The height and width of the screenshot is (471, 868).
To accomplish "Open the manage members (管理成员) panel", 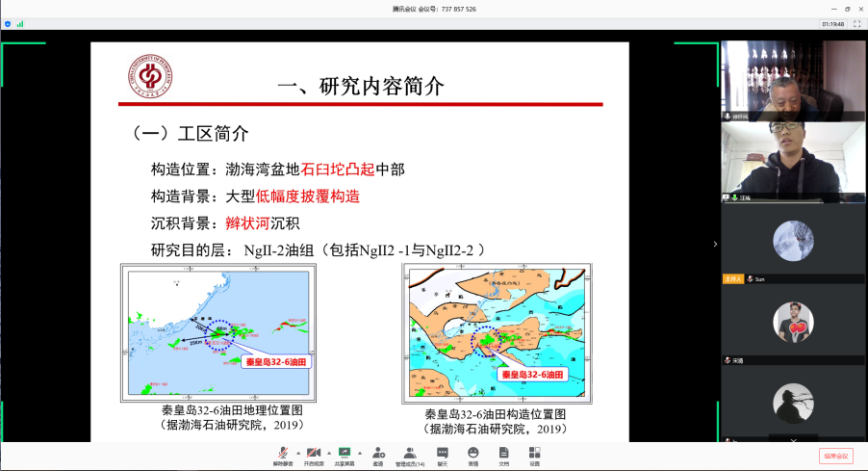I will [410, 455].
